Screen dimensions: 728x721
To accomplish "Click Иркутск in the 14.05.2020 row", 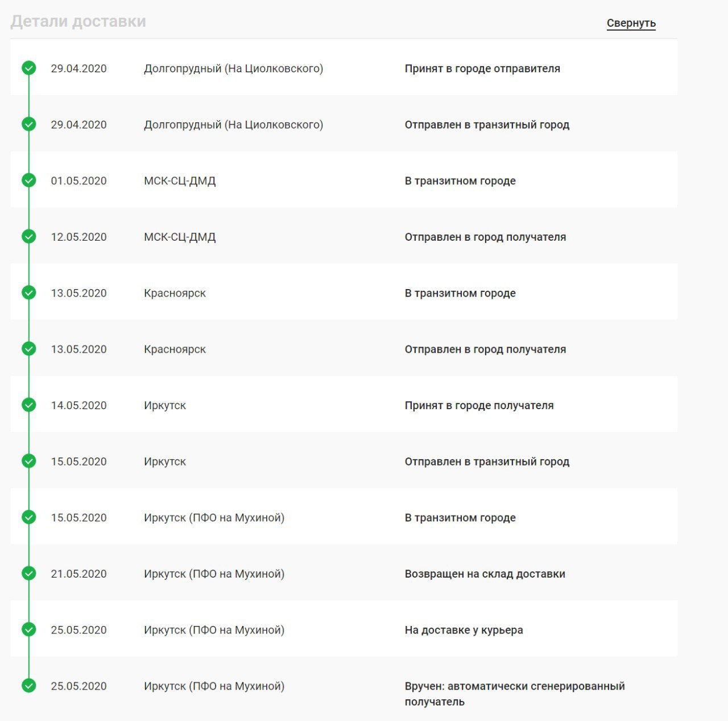I will [x=165, y=406].
